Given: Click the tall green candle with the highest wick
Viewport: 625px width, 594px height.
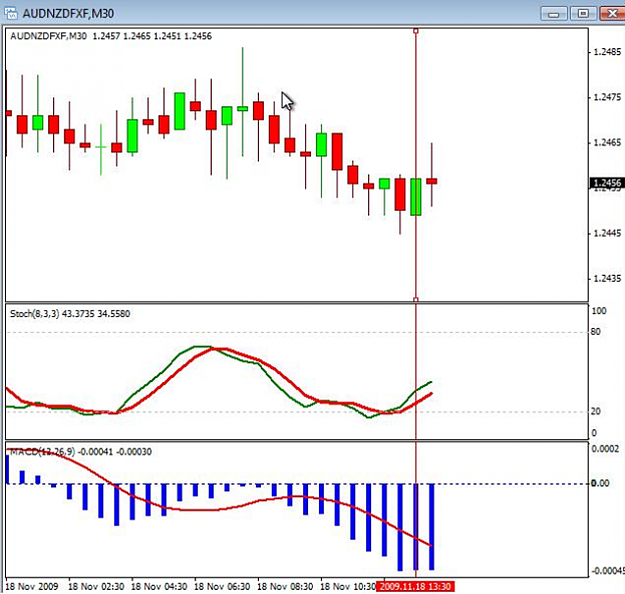Looking at the screenshot, I should tap(242, 108).
